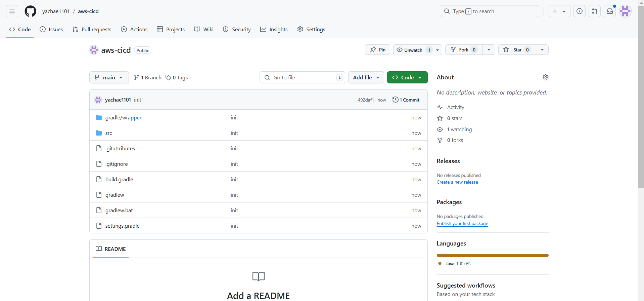Click the Java 100.0% language label
The height and width of the screenshot is (301, 644).
[x=455, y=264]
